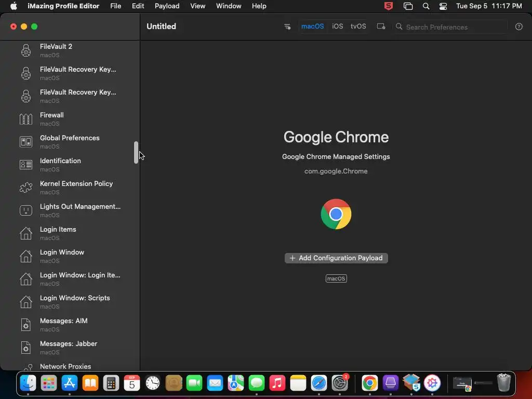Focus the Search Preferences field

coord(451,27)
